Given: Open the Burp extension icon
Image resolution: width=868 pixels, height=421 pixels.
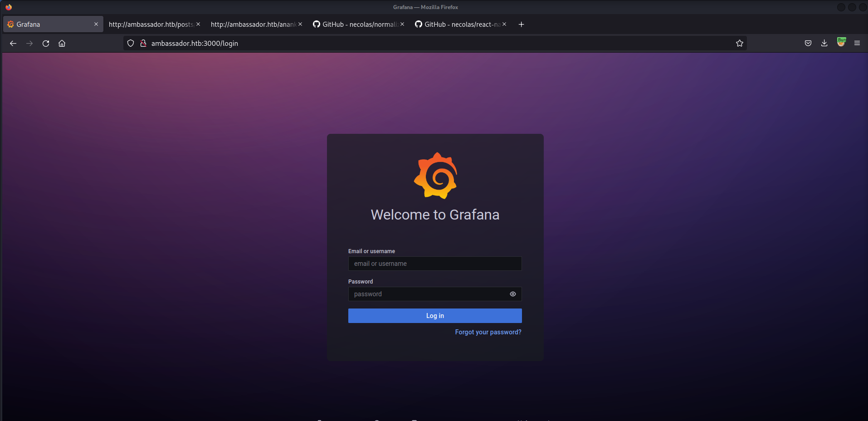Looking at the screenshot, I should pos(841,42).
